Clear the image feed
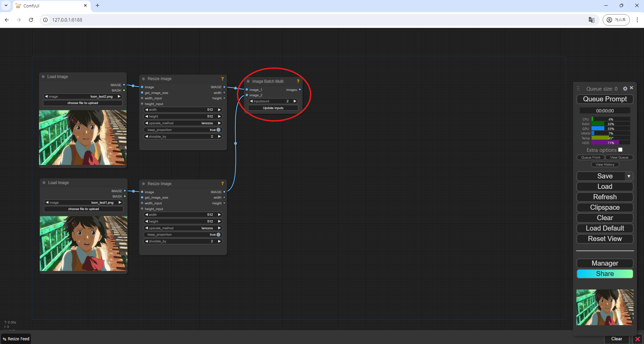 616,339
